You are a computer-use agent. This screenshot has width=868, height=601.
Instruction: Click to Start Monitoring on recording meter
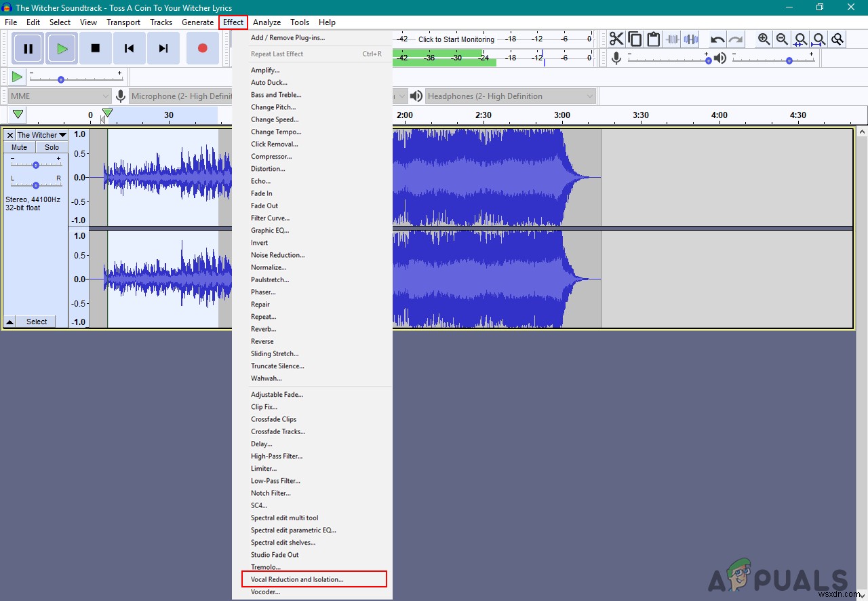(456, 39)
